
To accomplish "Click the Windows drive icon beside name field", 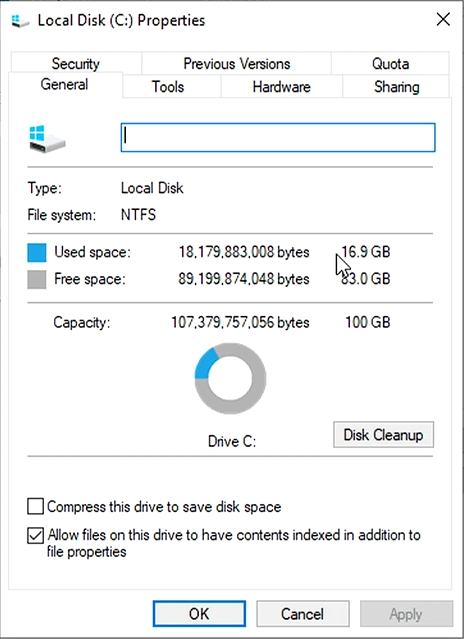I will click(47, 139).
